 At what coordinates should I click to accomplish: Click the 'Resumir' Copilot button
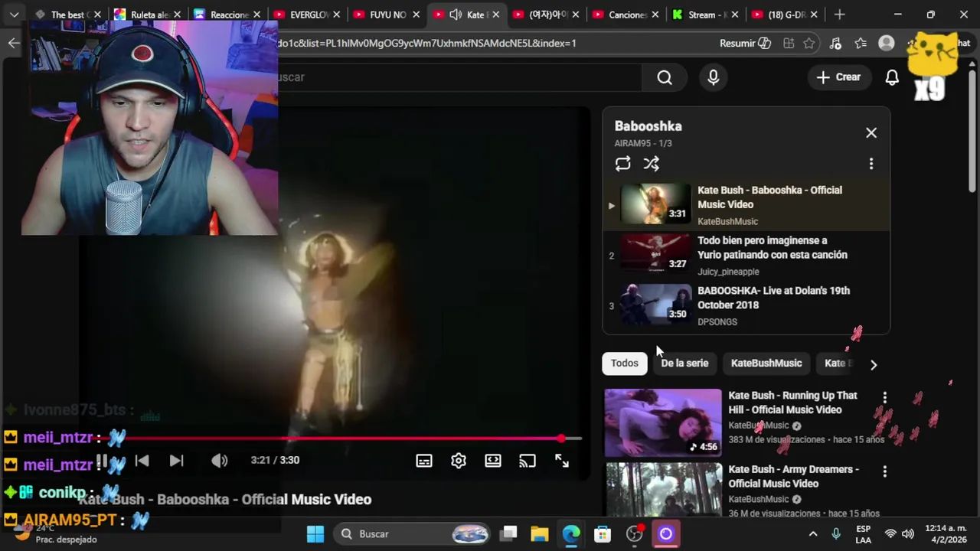tap(745, 44)
